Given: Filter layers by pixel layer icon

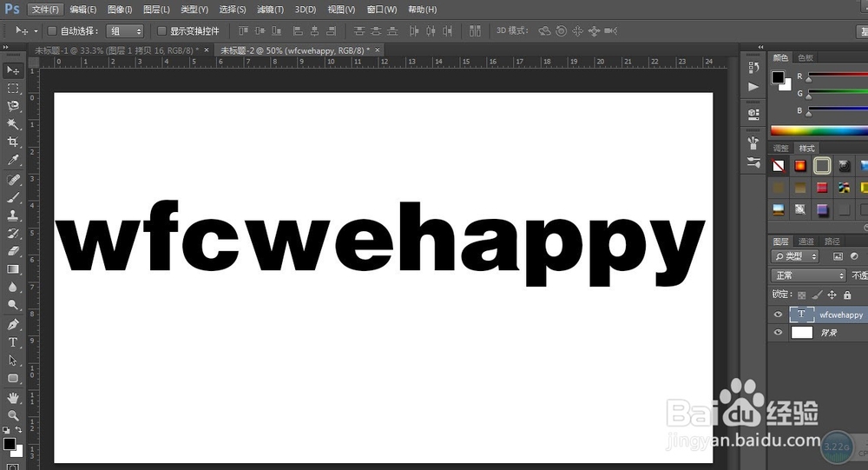Looking at the screenshot, I should pyautogui.click(x=838, y=256).
